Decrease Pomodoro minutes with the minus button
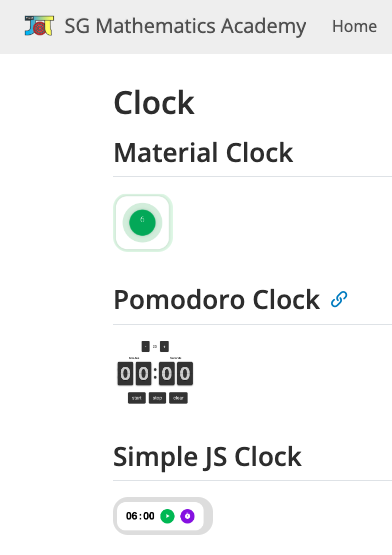This screenshot has height=555, width=392. [146, 347]
